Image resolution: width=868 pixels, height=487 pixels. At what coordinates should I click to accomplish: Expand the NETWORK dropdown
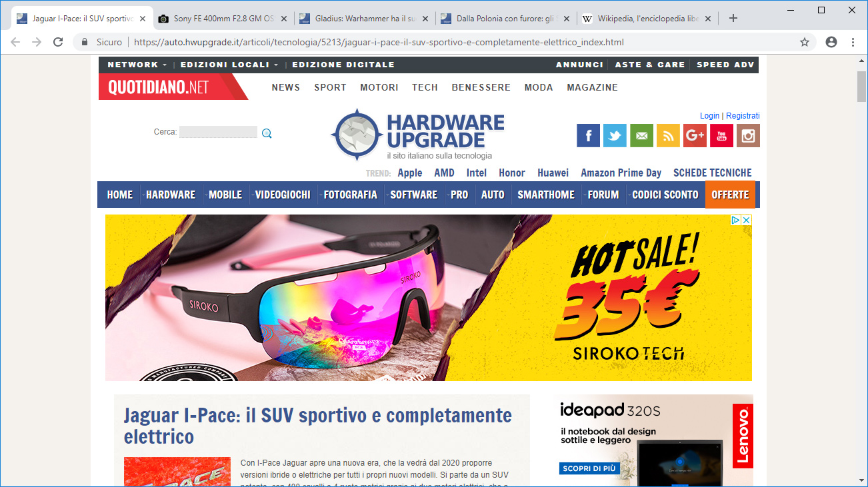pos(137,65)
